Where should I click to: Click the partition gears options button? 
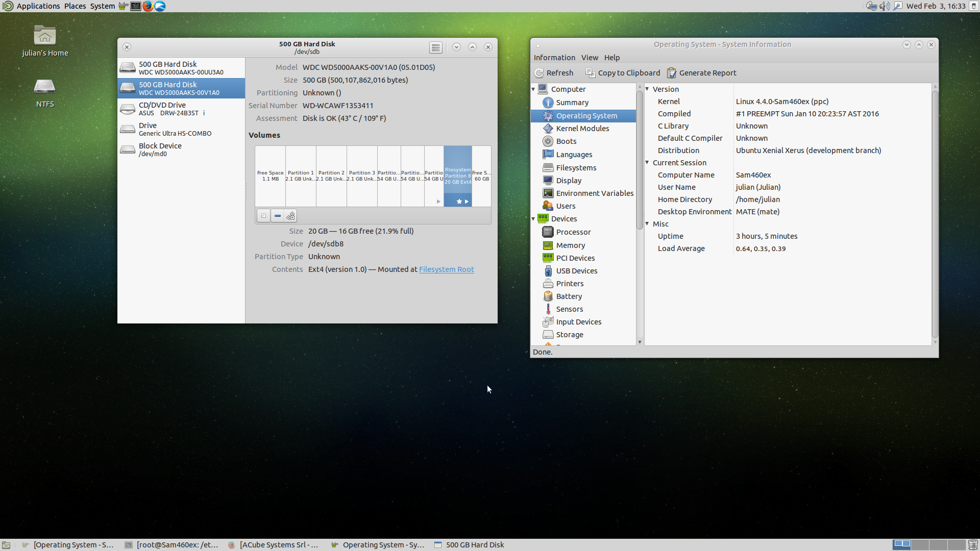coord(291,216)
